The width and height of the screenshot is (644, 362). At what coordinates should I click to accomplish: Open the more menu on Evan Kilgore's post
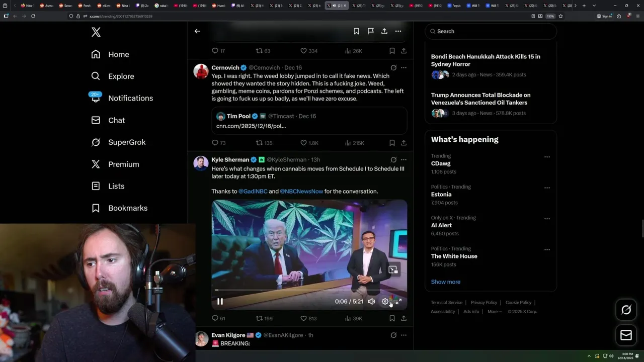point(404,335)
